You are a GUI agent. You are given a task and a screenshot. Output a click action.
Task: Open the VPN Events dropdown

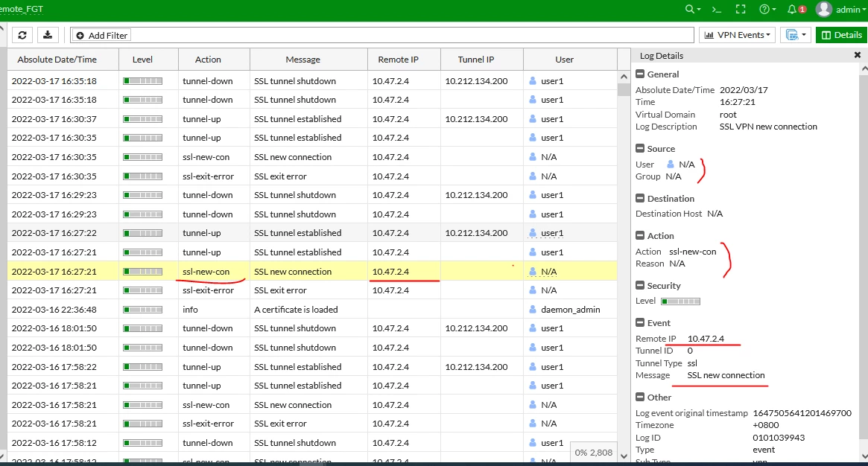click(x=737, y=35)
